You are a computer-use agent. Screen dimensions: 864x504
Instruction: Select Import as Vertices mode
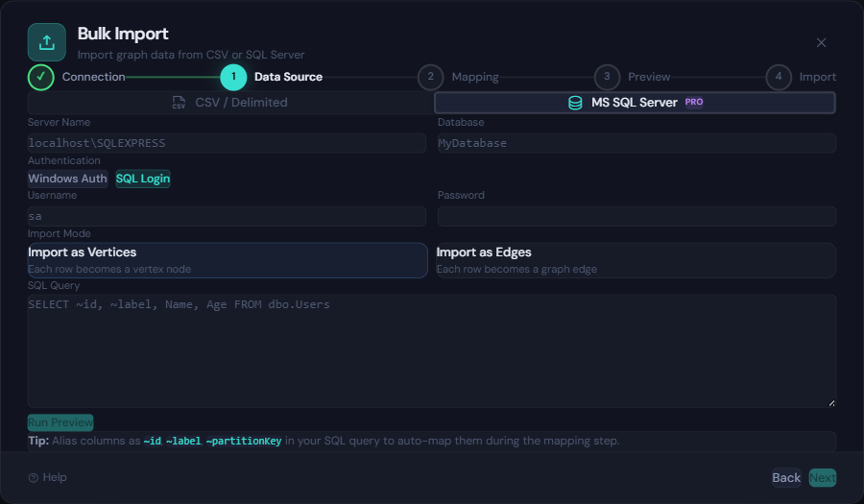point(228,260)
